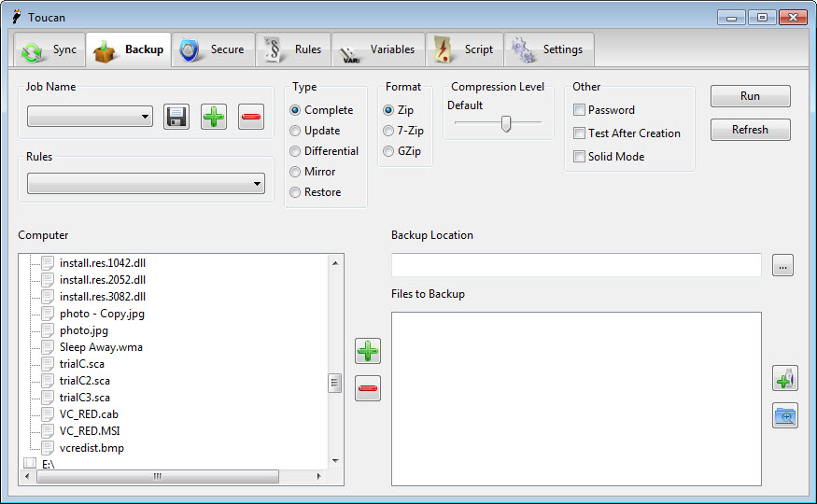817x504 pixels.
Task: Open the Settings tab
Action: [x=549, y=49]
